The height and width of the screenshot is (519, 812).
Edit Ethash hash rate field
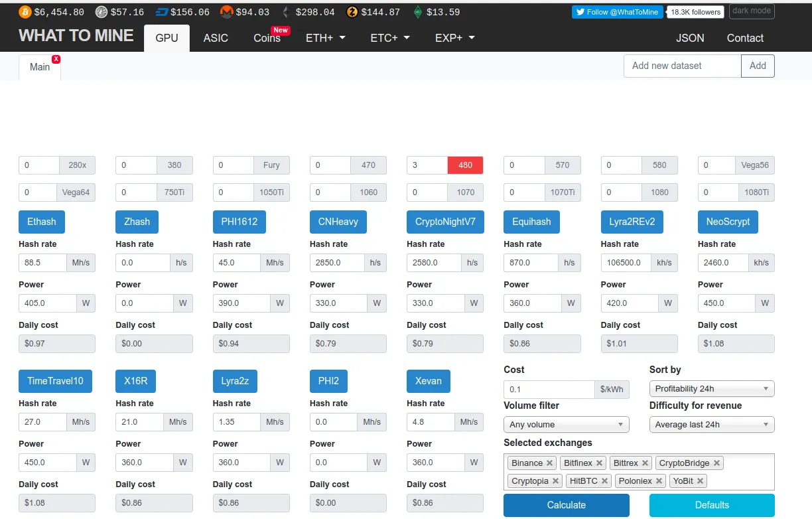coord(42,263)
